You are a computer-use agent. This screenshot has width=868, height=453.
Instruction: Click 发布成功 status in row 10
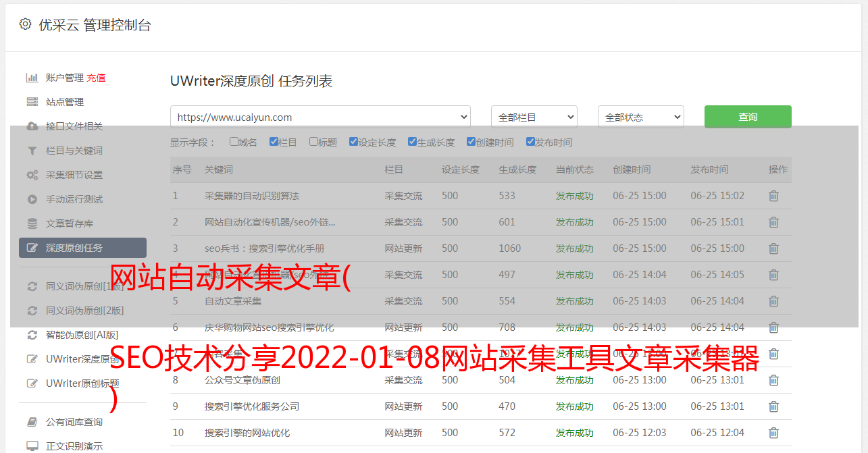(575, 433)
